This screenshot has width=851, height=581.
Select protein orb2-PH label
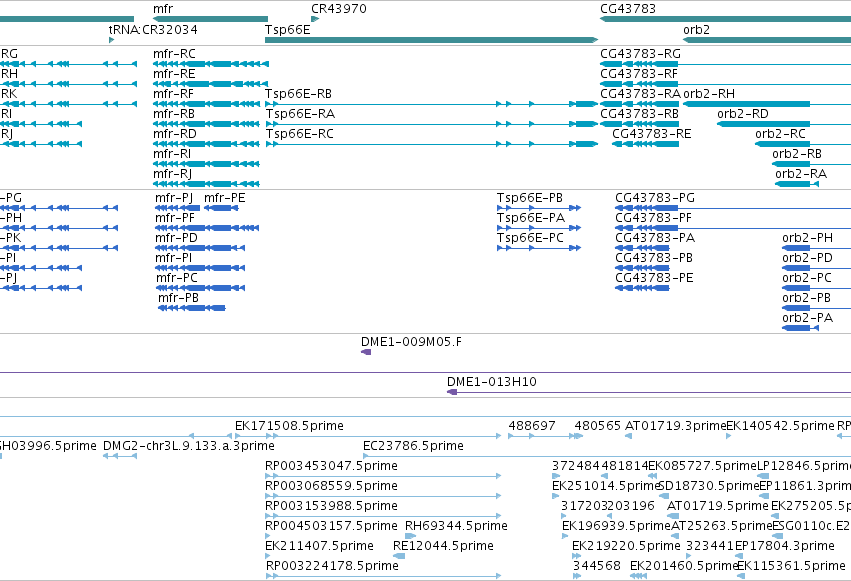[808, 238]
